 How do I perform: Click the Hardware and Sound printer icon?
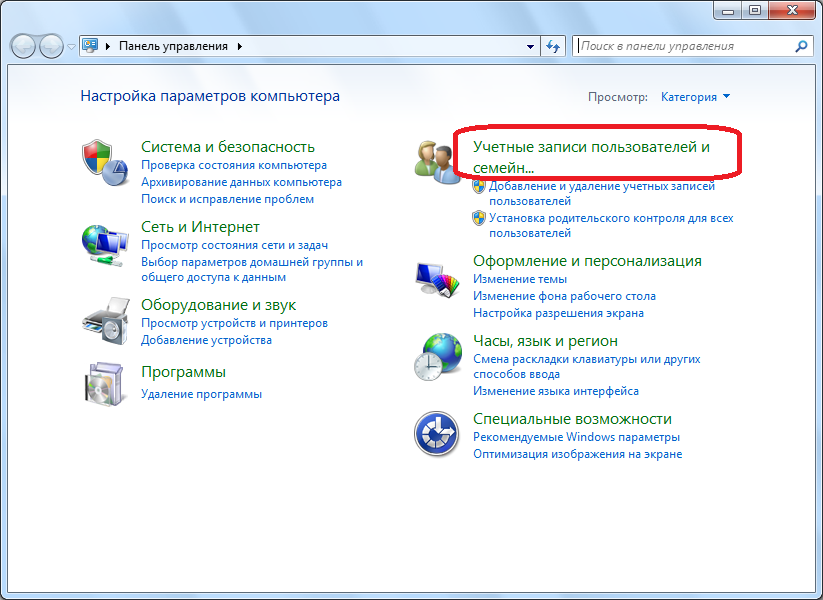(105, 320)
